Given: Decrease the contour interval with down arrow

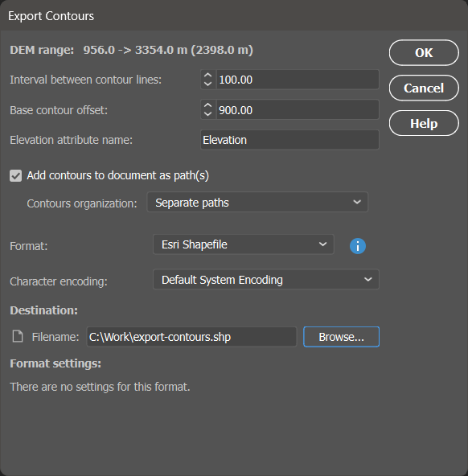Looking at the screenshot, I should pyautogui.click(x=208, y=84).
